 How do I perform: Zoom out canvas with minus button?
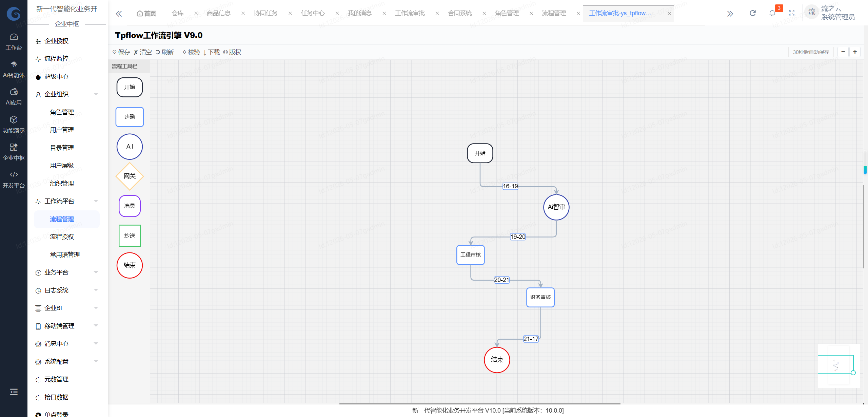click(x=843, y=52)
